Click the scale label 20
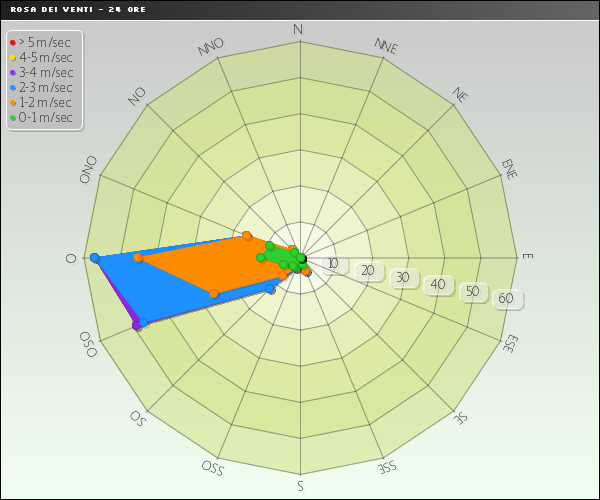The height and width of the screenshot is (500, 600). 368,270
